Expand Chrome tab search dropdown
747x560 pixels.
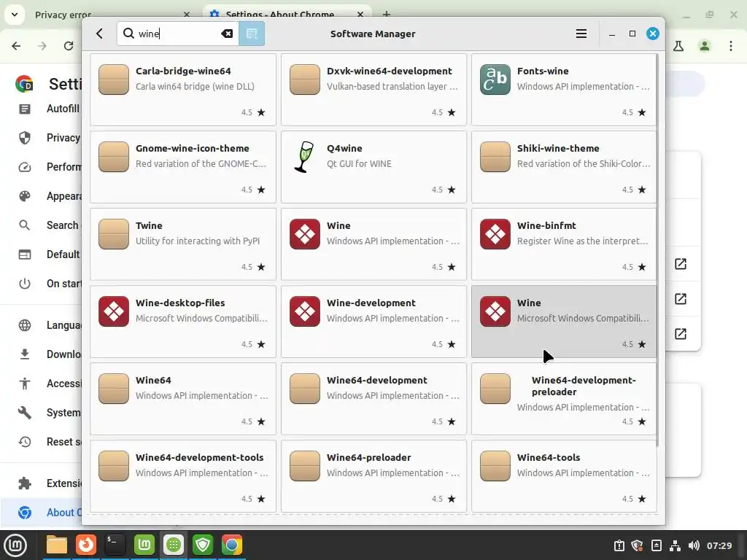pyautogui.click(x=15, y=15)
